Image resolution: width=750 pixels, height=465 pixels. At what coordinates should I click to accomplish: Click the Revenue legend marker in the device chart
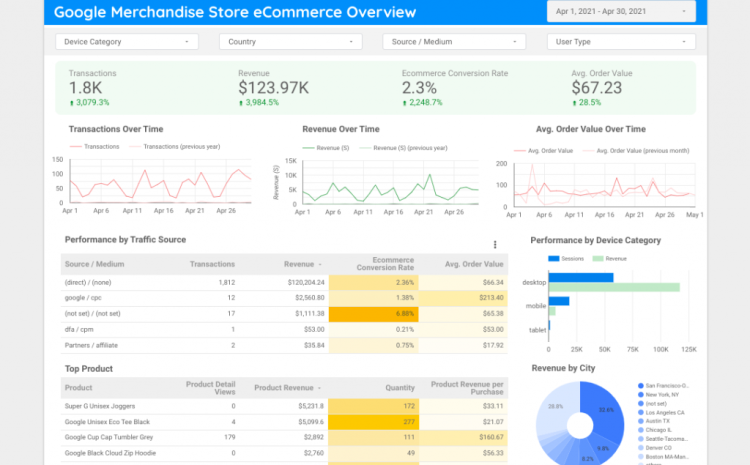tap(597, 258)
